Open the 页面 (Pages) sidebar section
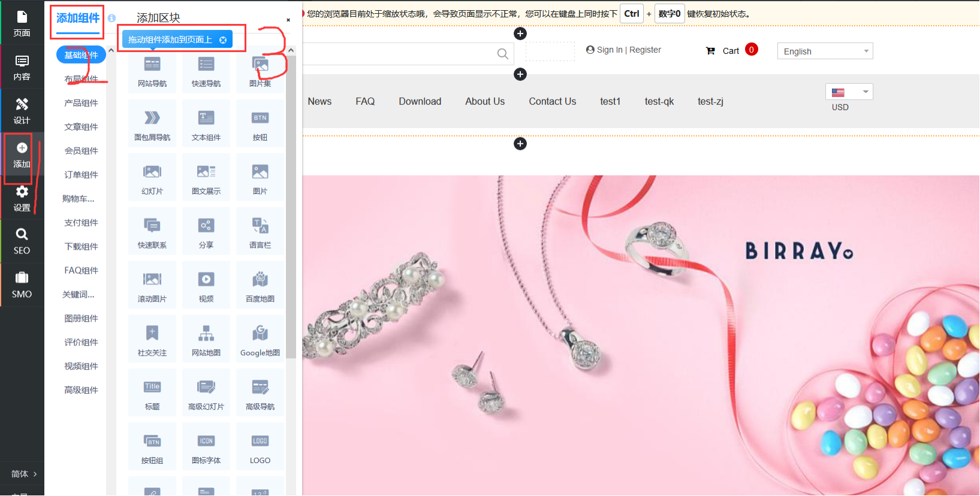This screenshot has height=496, width=980. point(22,23)
